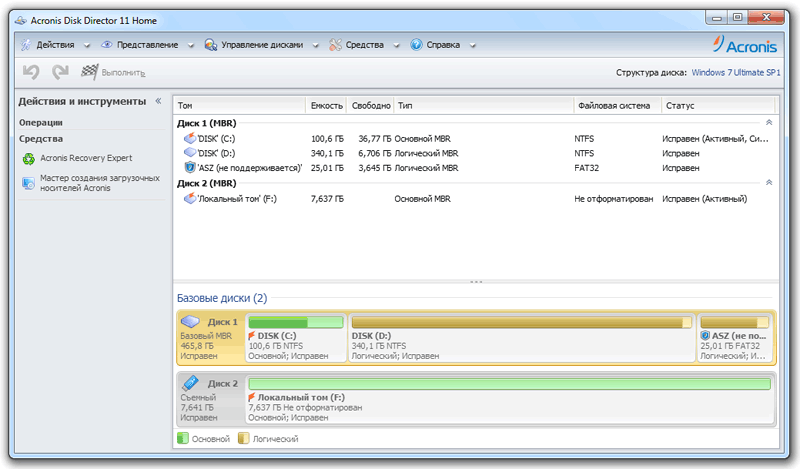Open the Представление dropdown menu
Viewport: 800px width, 469px height.
point(147,45)
